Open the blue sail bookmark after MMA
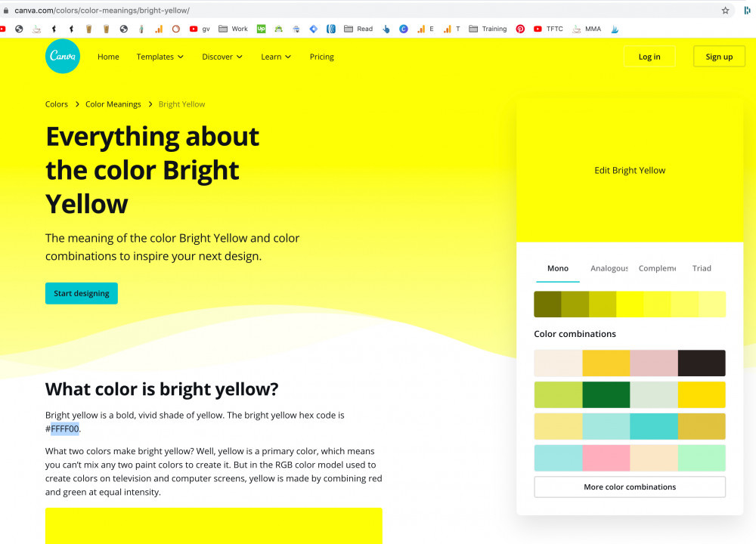Viewport: 756px width, 544px height. (x=615, y=29)
